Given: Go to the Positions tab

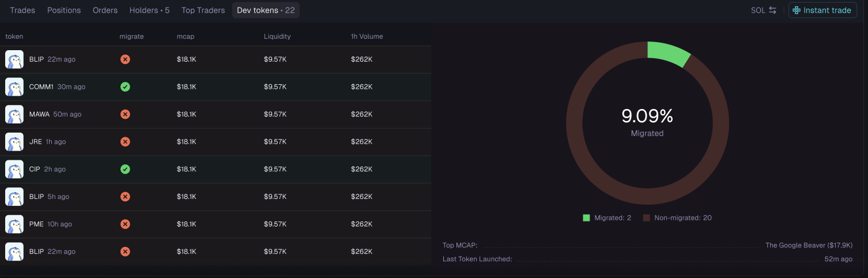Looking at the screenshot, I should pyautogui.click(x=64, y=10).
